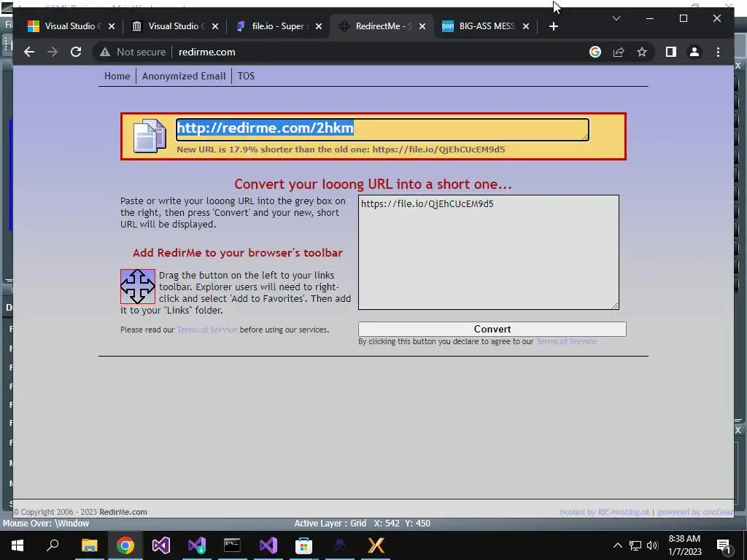747x560 pixels.
Task: Switch to the BIG-ASS MESS tab
Action: pyautogui.click(x=486, y=26)
